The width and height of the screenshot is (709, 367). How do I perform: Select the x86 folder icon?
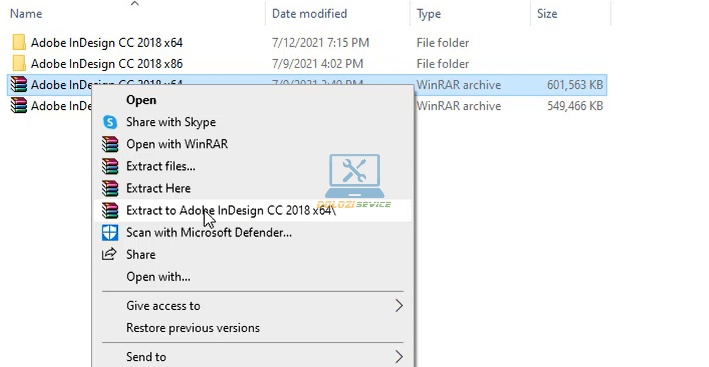(19, 64)
